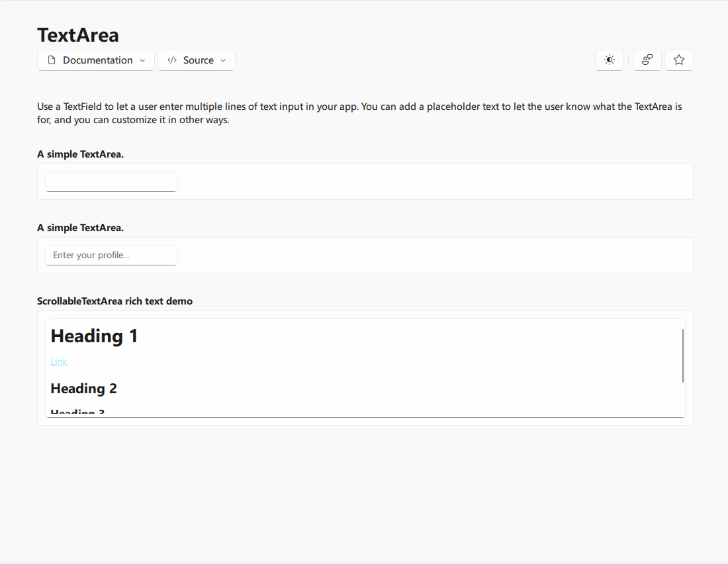Click 'ScrollableTextArea rich text demo' label
The width and height of the screenshot is (728, 564).
pos(114,301)
